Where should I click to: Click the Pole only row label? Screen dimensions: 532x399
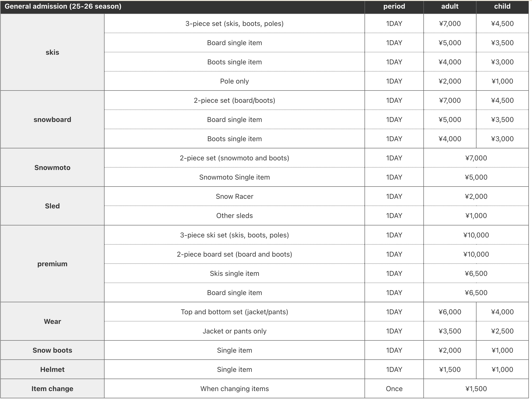(x=235, y=81)
